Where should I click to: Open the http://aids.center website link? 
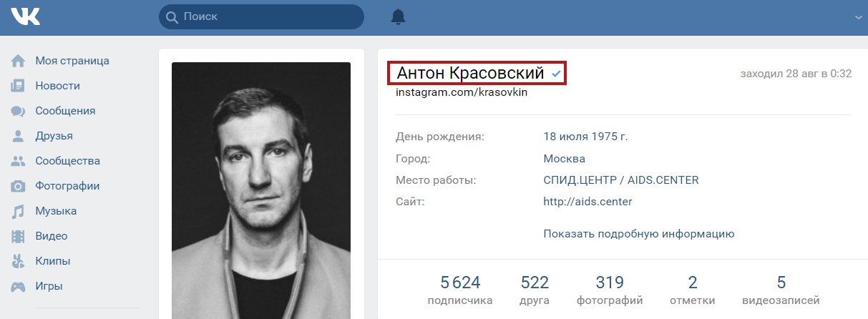point(587,202)
